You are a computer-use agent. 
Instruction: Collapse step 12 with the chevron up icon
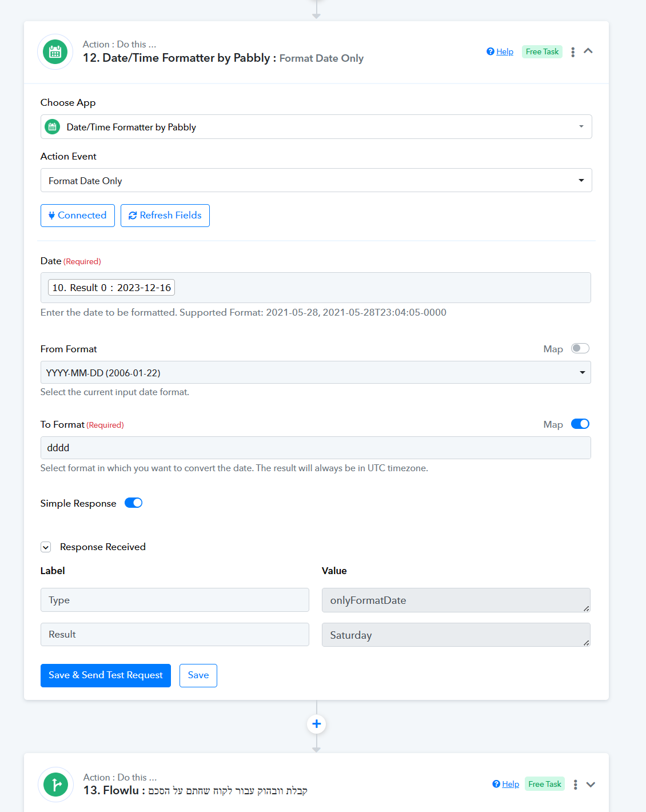(588, 51)
